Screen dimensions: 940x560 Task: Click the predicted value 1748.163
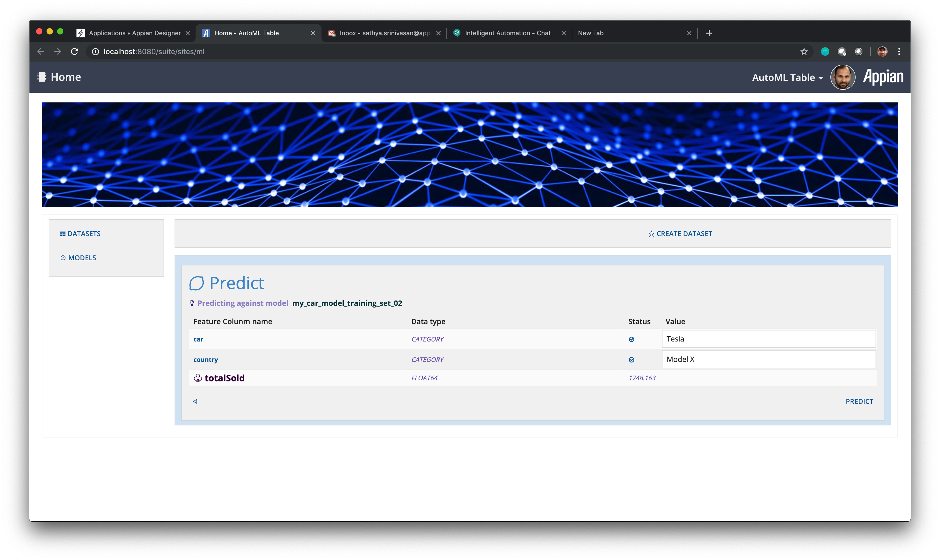pyautogui.click(x=642, y=378)
